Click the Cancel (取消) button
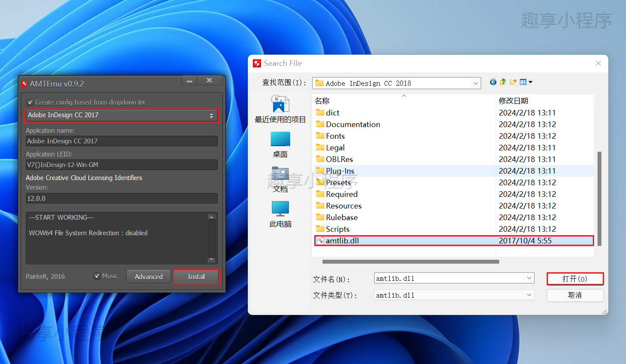 [x=575, y=296]
